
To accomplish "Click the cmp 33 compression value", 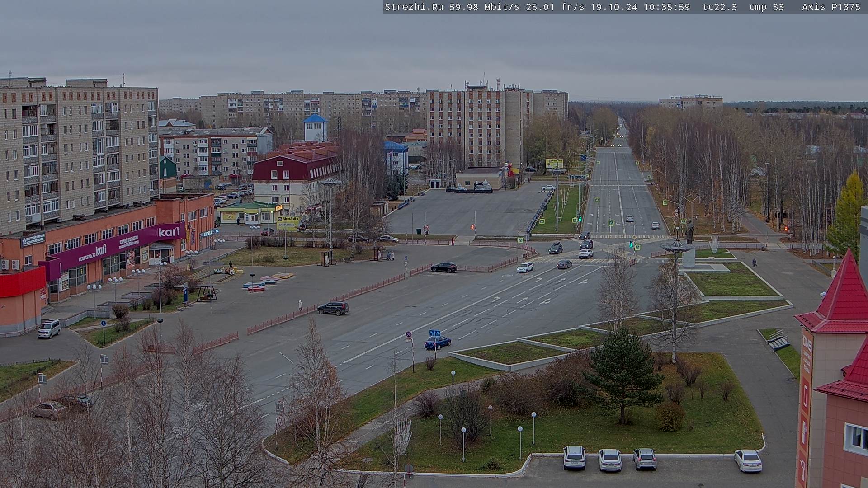I will (x=767, y=7).
